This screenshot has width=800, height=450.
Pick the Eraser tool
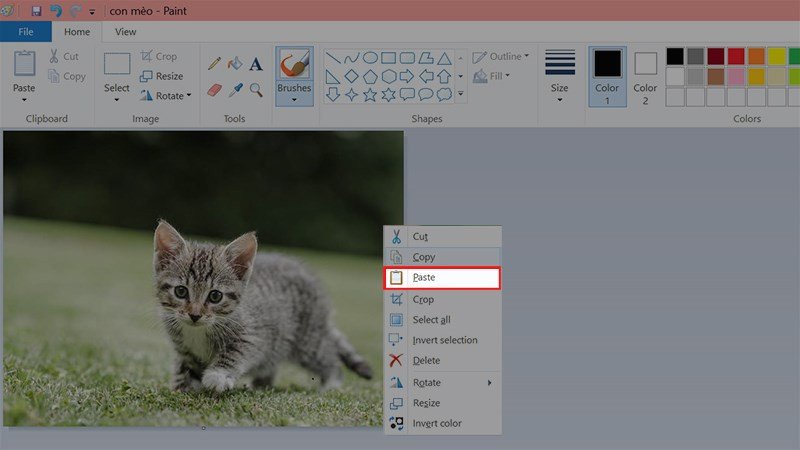(x=214, y=90)
